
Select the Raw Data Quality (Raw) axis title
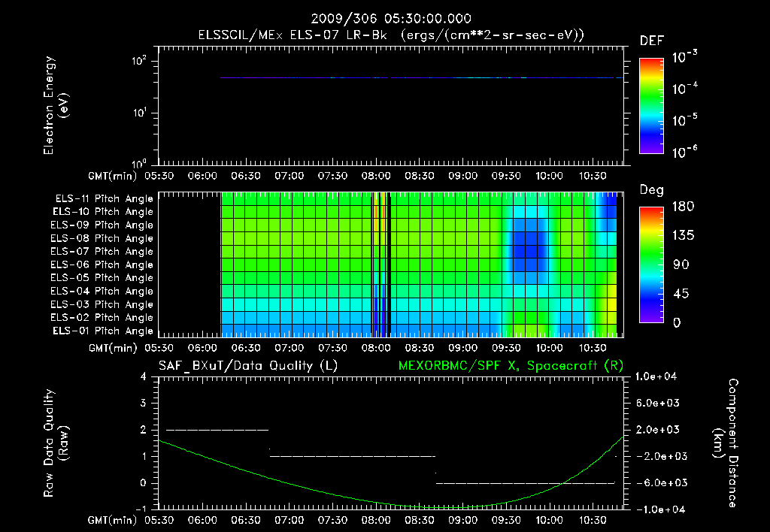(x=56, y=443)
